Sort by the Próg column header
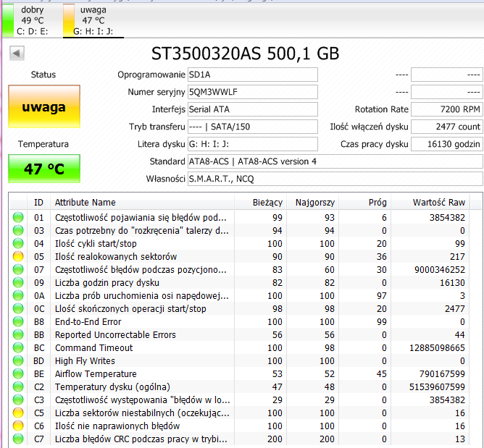 (365, 202)
